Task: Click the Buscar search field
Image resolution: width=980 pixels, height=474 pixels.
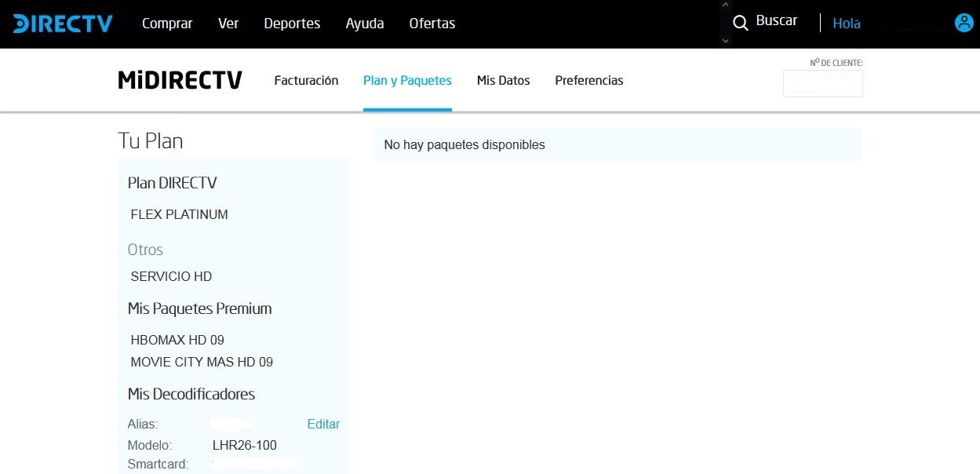Action: tap(777, 21)
